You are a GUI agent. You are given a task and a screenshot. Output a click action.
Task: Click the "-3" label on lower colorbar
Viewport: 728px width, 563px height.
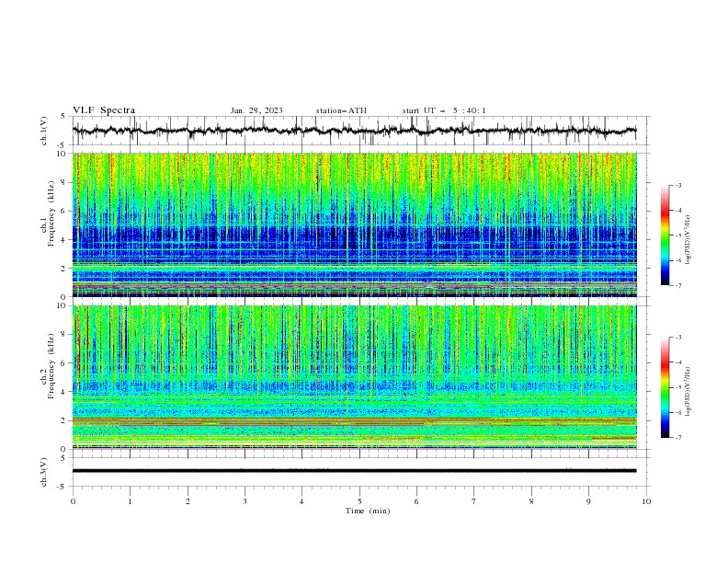(677, 338)
